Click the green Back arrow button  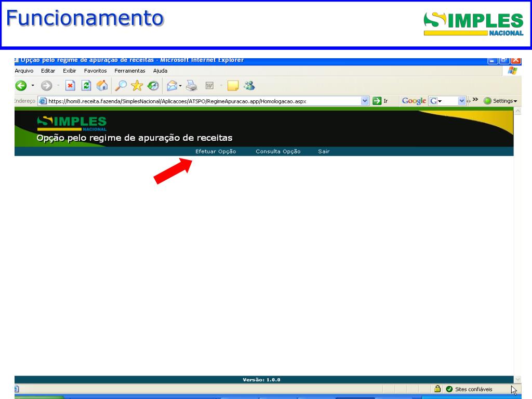point(21,86)
